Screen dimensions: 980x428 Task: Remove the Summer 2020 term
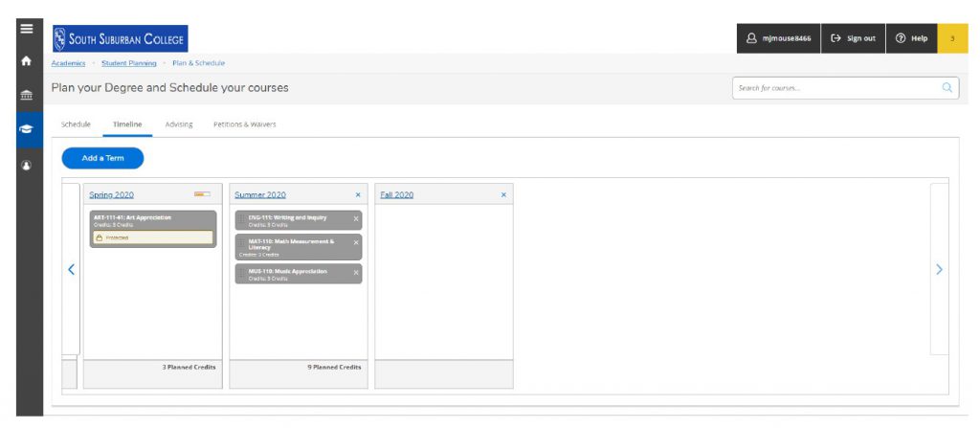tap(358, 195)
